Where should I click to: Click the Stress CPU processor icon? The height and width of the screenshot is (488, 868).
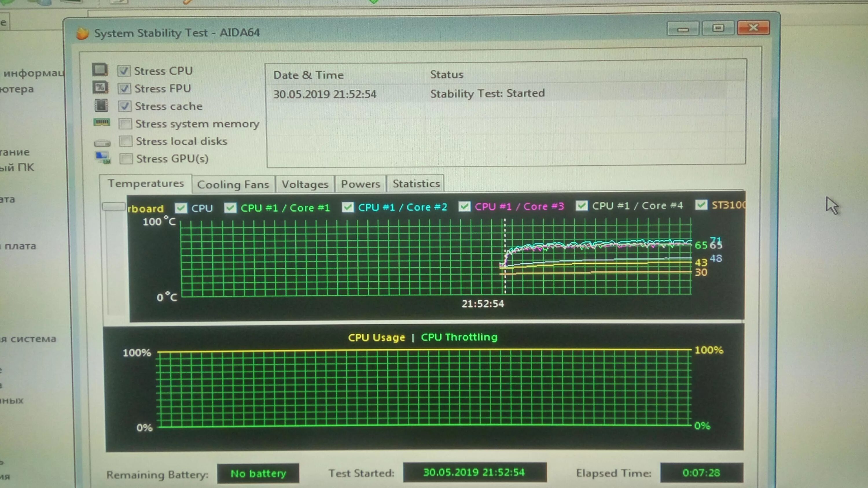point(100,70)
